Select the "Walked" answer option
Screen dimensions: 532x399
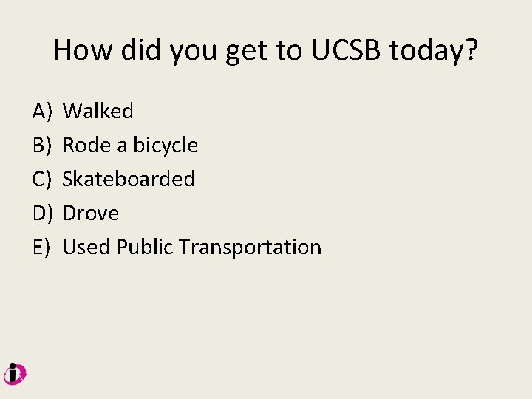tap(98, 112)
